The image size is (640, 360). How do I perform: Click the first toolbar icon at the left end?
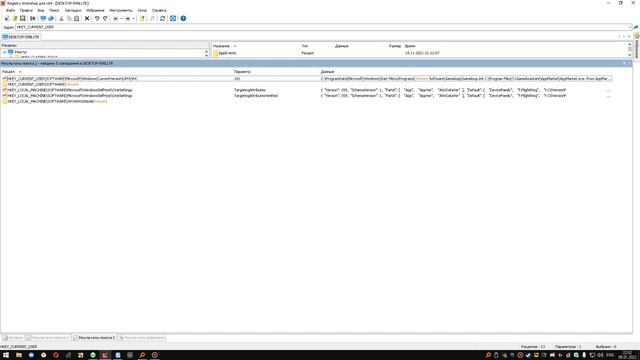coord(7,18)
